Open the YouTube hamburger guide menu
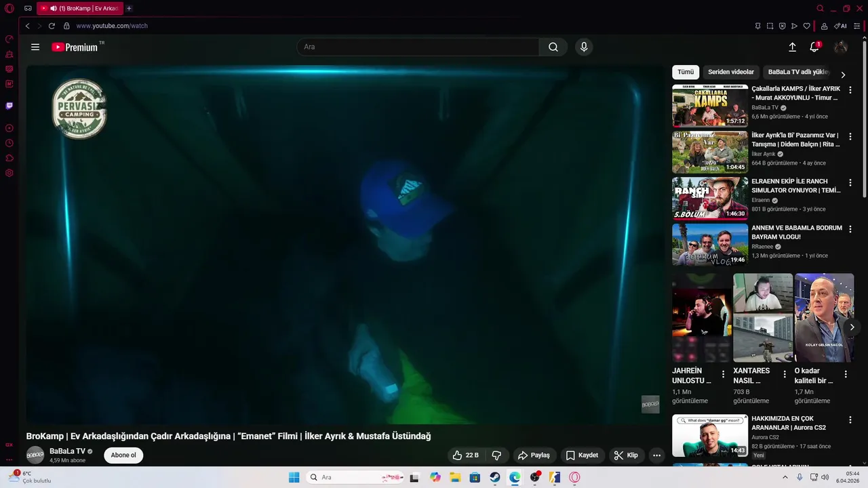868x488 pixels. point(35,47)
